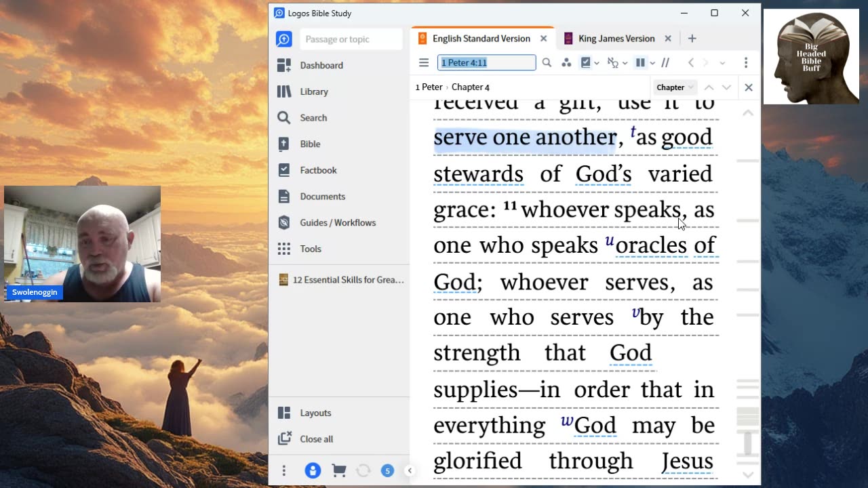Toggle the checkbox-style toolbar icon
The width and height of the screenshot is (868, 488).
(586, 62)
